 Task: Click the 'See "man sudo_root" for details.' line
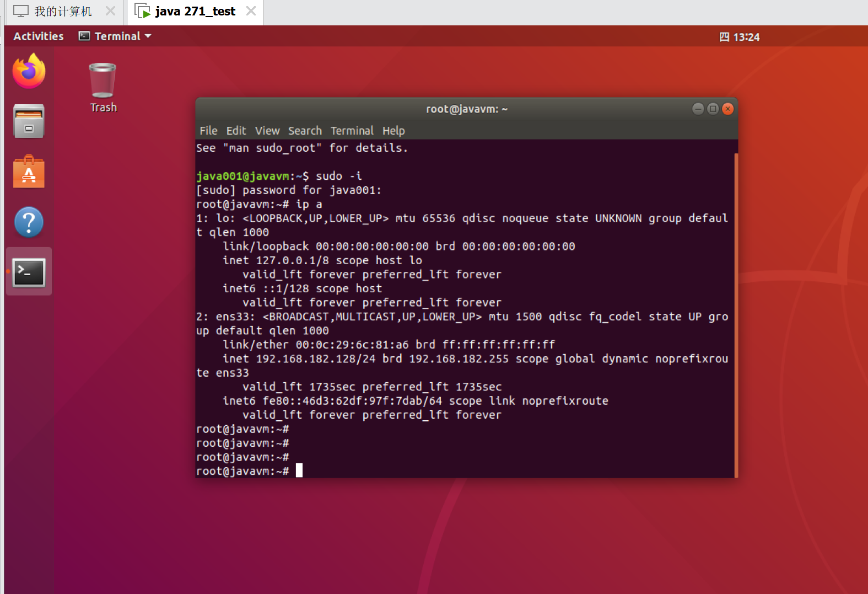click(x=302, y=148)
